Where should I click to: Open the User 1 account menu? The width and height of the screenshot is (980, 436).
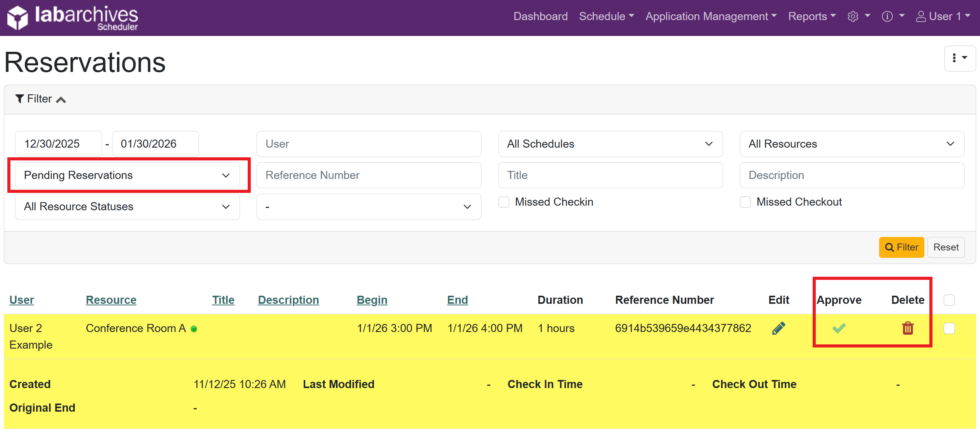(943, 16)
